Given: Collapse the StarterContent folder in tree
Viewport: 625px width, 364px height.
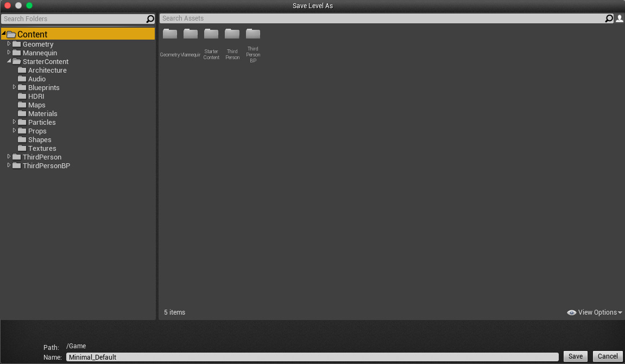Looking at the screenshot, I should coord(9,61).
